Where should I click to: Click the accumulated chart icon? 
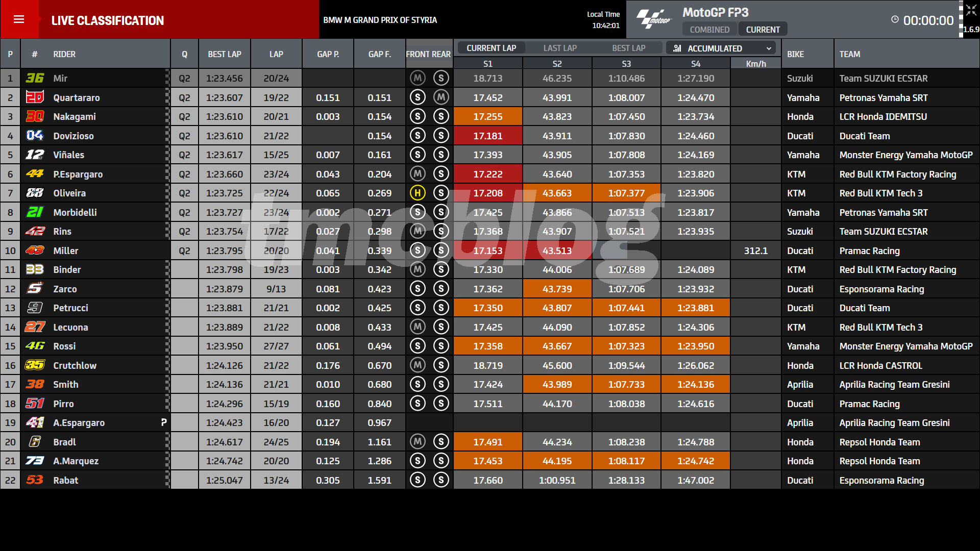coord(677,48)
